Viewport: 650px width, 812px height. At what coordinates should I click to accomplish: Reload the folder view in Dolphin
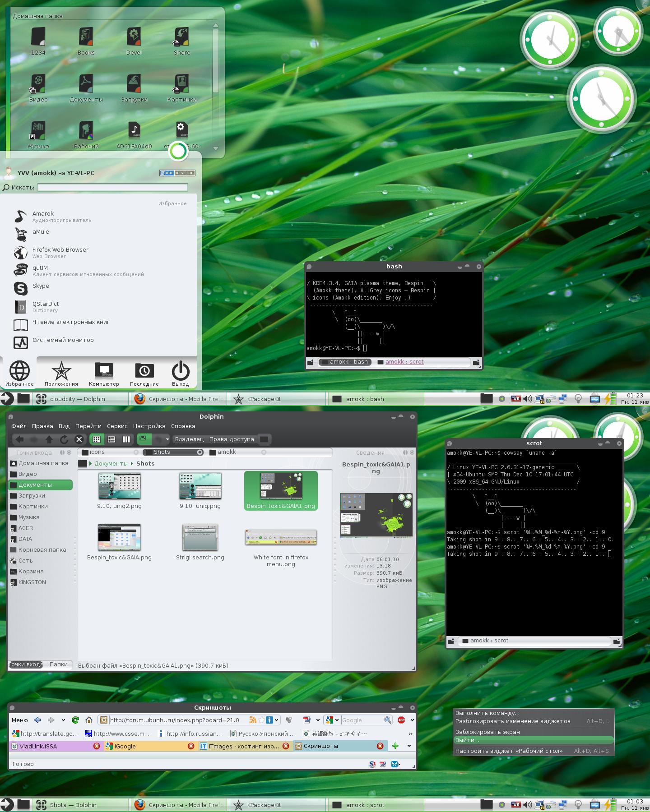tap(64, 439)
